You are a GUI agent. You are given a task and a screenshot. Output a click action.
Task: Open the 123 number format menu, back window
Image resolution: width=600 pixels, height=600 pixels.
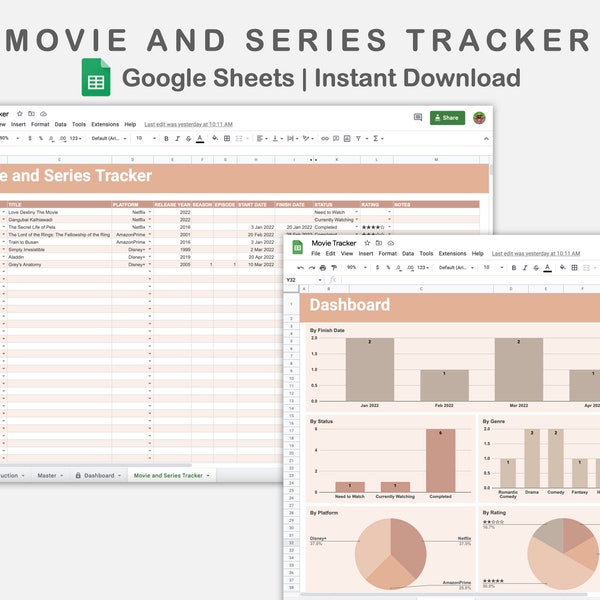pyautogui.click(x=75, y=139)
